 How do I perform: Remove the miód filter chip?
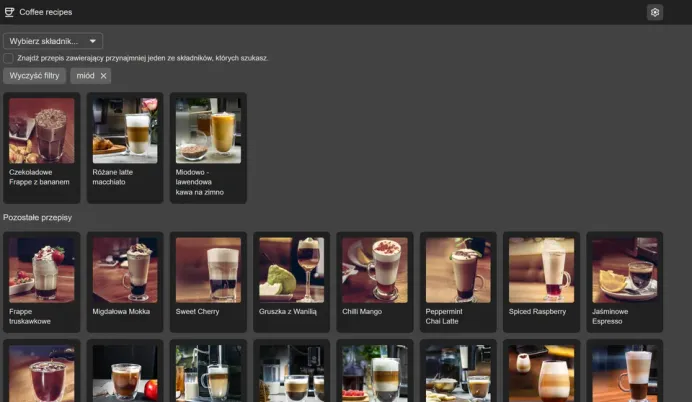click(103, 76)
